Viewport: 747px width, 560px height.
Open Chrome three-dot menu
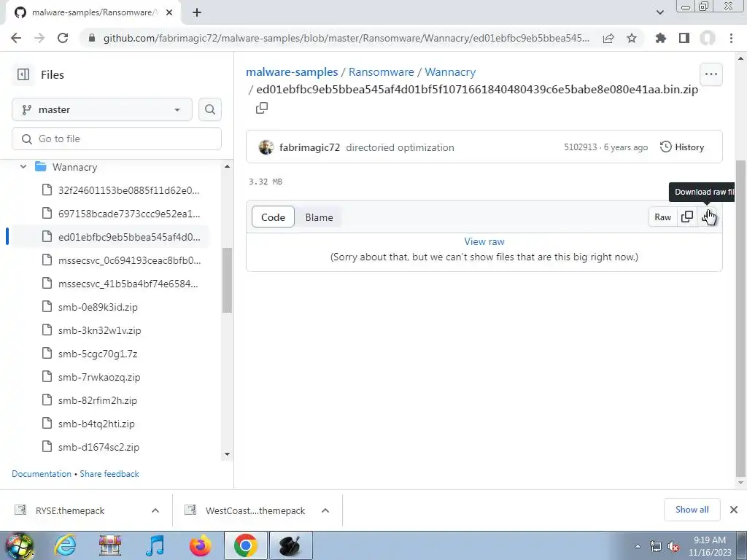(731, 38)
